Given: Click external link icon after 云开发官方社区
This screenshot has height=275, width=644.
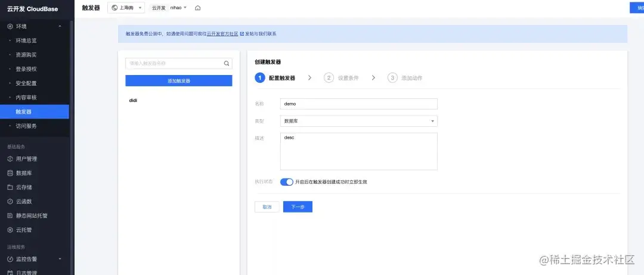Looking at the screenshot, I should click(x=242, y=34).
